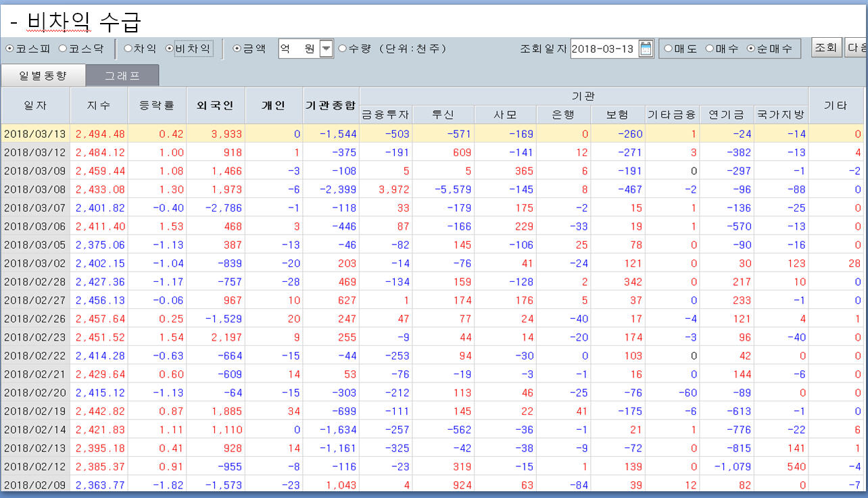This screenshot has width=868, height=498.
Task: Click the 외국인 column header
Action: click(x=215, y=105)
